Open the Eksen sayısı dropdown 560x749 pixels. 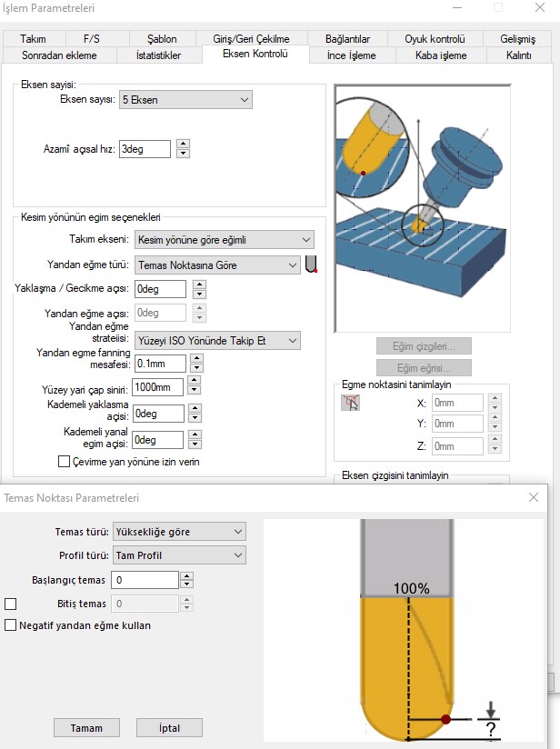click(x=185, y=100)
